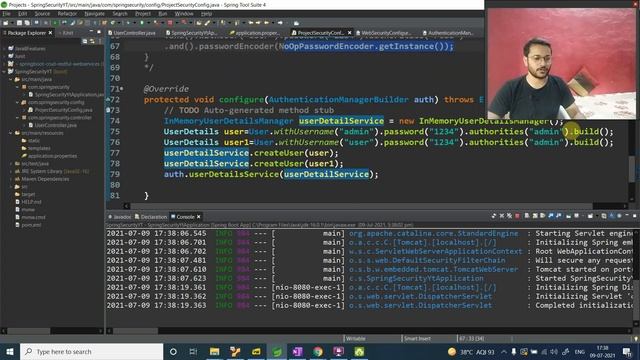The width and height of the screenshot is (640, 360).
Task: Click the weather widget showing 38°C
Action: (471, 351)
